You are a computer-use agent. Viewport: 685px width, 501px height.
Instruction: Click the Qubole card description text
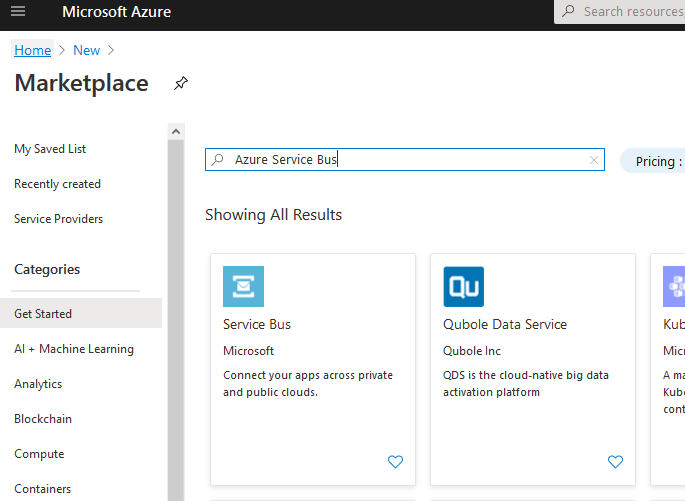pyautogui.click(x=526, y=384)
